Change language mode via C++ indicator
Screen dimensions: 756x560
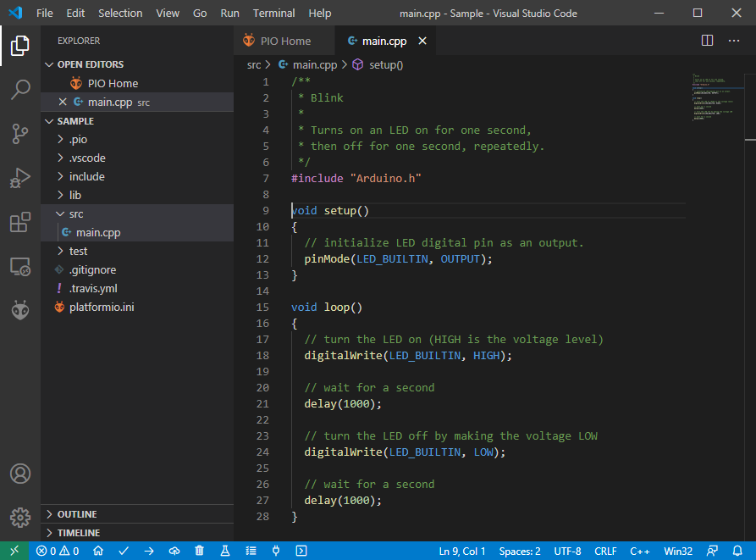click(x=639, y=551)
